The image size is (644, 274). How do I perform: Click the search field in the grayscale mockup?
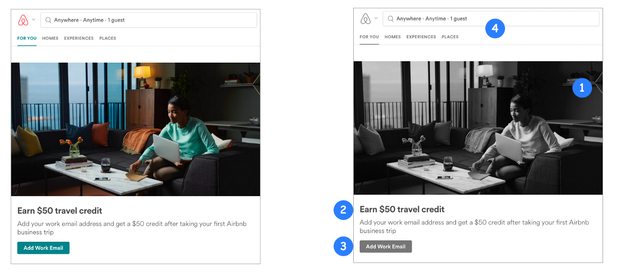[x=491, y=19]
